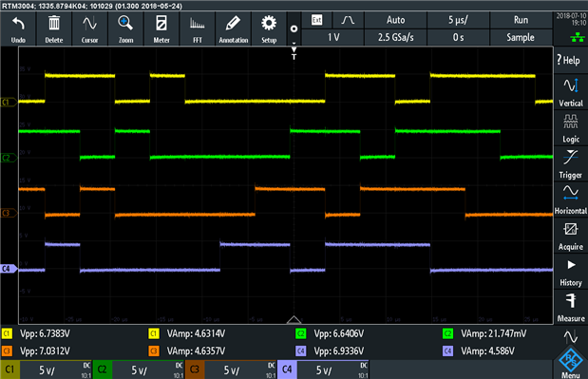
Task: Select C1 Vpp 6.7383V measurement
Action: 45,333
